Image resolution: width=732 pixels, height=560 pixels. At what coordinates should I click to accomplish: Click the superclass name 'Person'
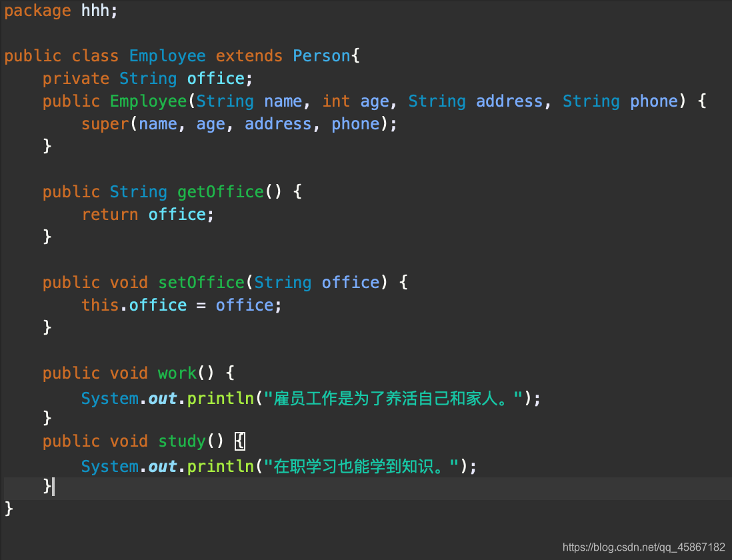tap(321, 55)
